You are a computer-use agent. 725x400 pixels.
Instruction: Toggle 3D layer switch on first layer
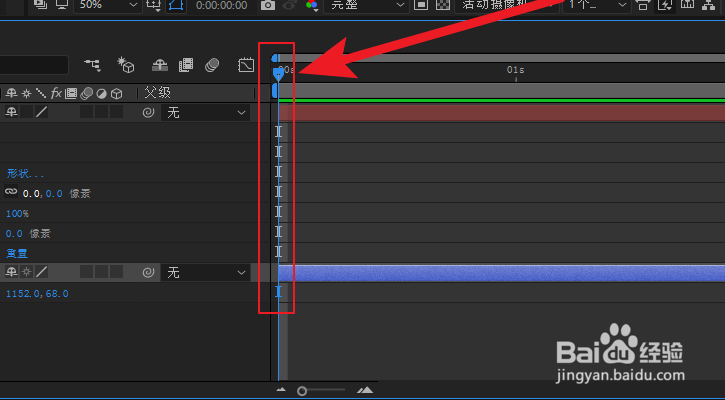click(117, 112)
